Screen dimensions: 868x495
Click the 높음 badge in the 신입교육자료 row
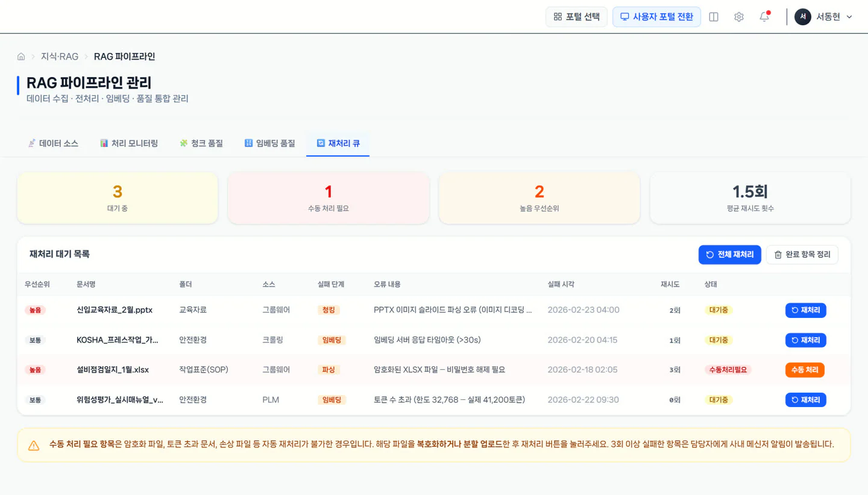(35, 310)
